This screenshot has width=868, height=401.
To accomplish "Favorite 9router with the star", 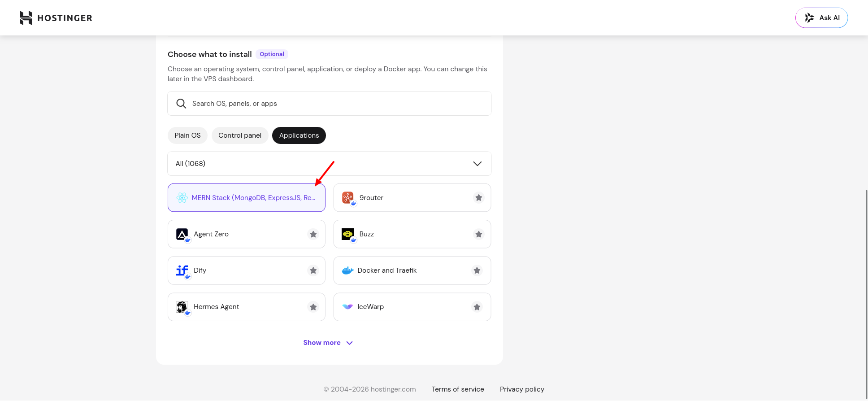I will click(479, 198).
